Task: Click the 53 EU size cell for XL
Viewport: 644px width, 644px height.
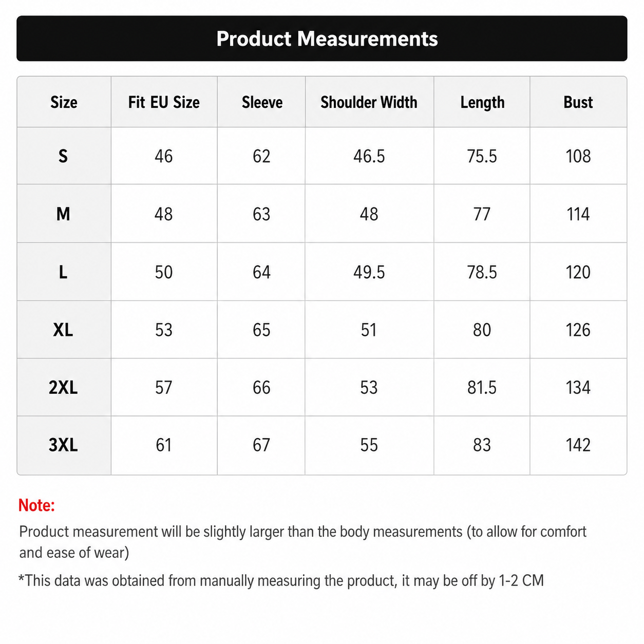Action: tap(164, 330)
